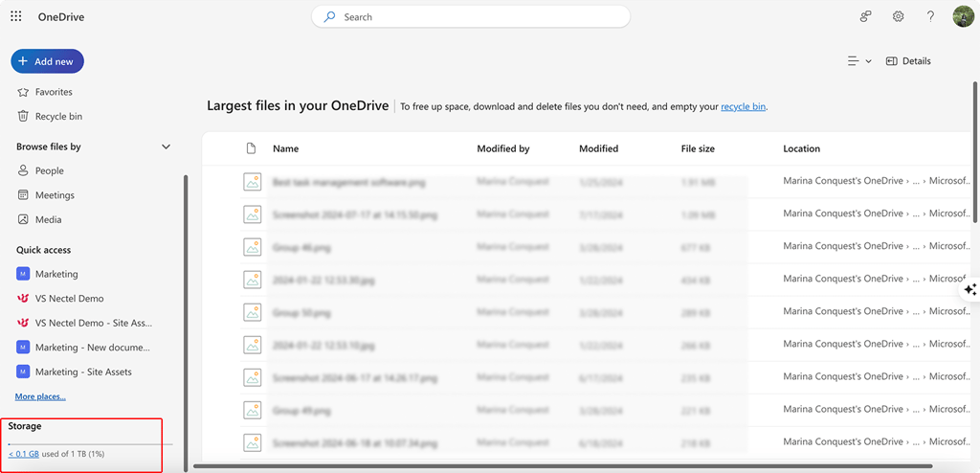This screenshot has width=980, height=473.
Task: Click the red VS Nectel Demo icon
Action: pyautogui.click(x=23, y=299)
